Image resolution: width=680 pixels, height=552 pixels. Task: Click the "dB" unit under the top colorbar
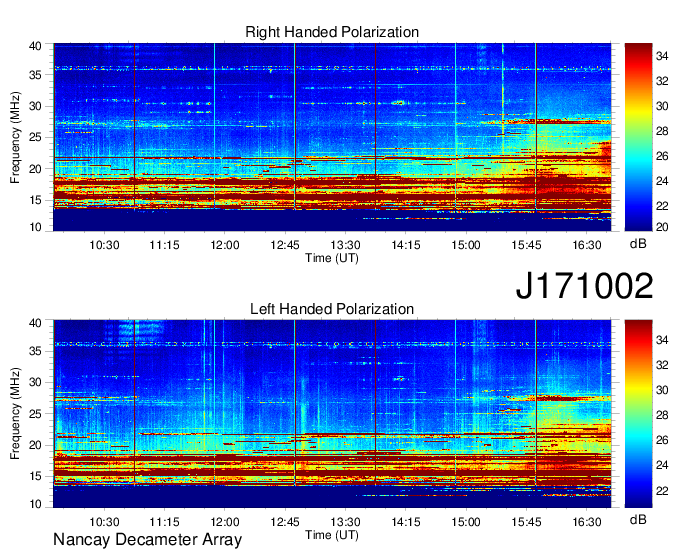(x=638, y=244)
